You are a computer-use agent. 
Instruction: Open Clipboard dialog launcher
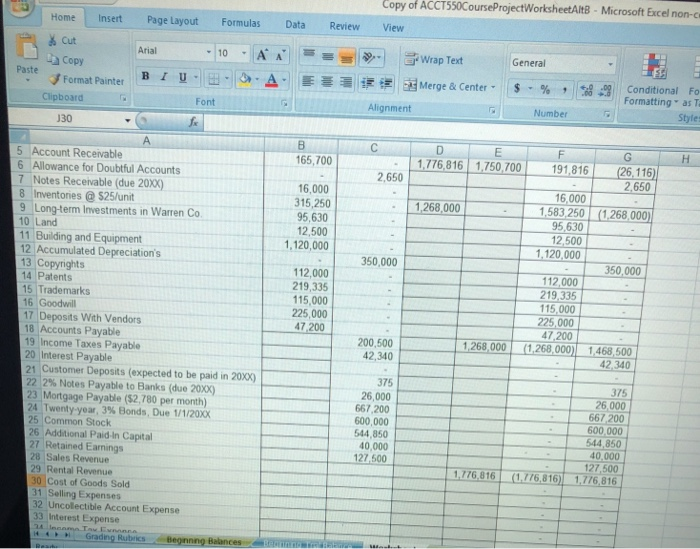coord(123,98)
